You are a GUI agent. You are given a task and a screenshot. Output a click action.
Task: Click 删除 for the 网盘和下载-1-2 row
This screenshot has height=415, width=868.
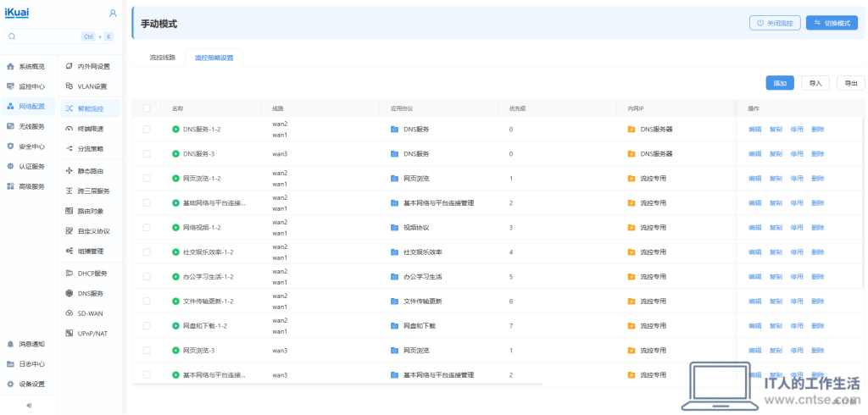point(818,326)
